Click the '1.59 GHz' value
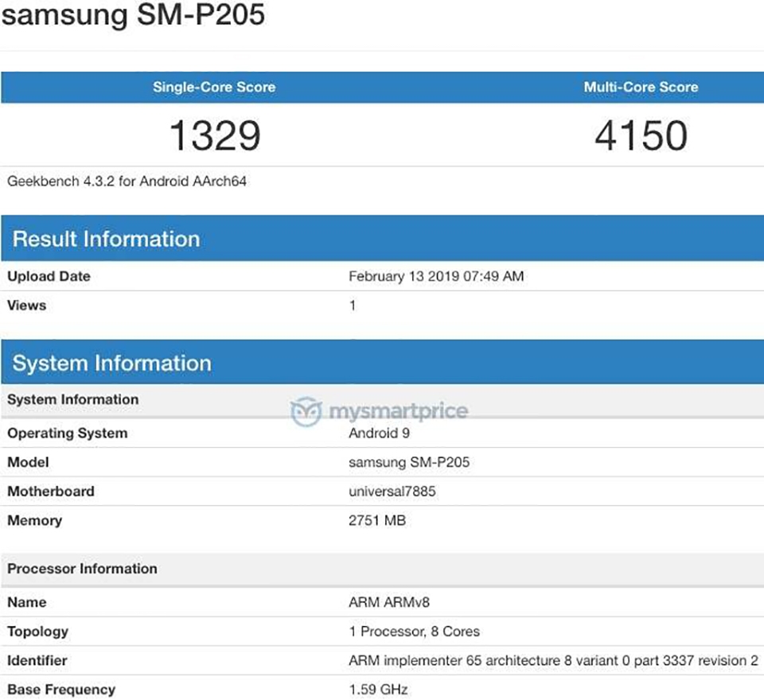This screenshot has width=764, height=700. click(378, 690)
